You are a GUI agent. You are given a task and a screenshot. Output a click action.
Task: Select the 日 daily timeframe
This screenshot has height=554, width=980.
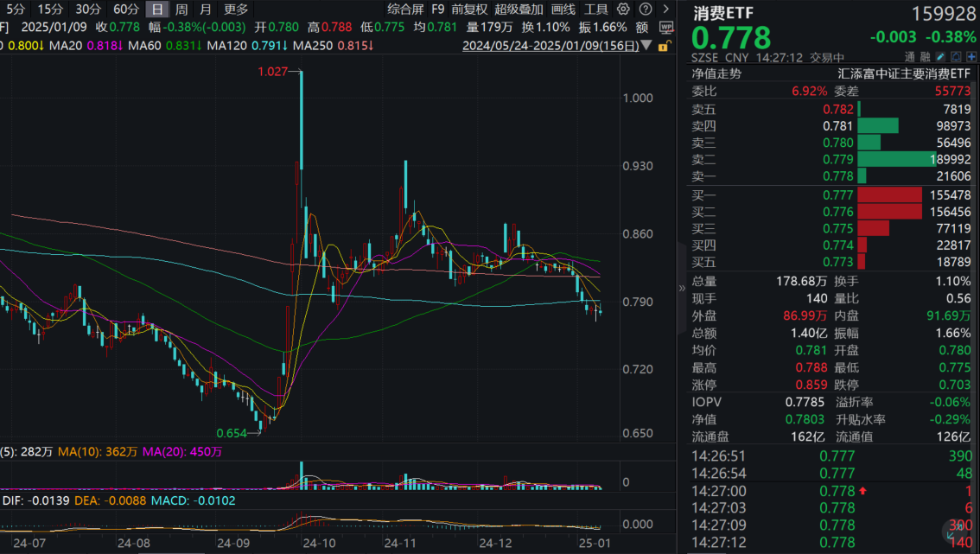157,10
